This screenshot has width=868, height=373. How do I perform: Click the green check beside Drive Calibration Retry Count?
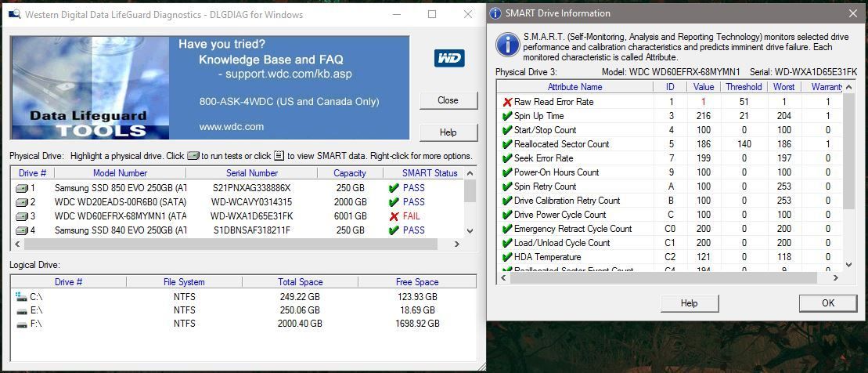click(x=507, y=201)
